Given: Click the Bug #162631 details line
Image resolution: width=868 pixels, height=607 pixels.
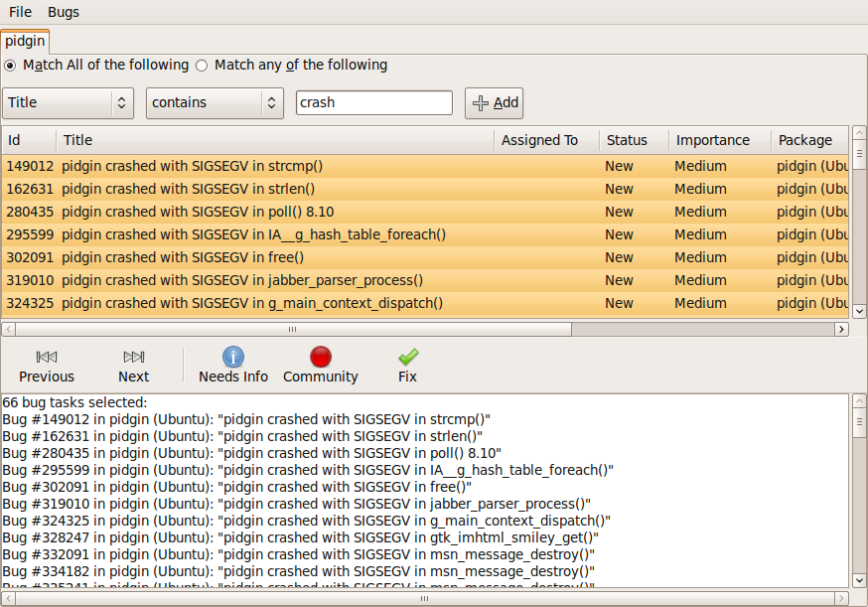Looking at the screenshot, I should coord(242,436).
